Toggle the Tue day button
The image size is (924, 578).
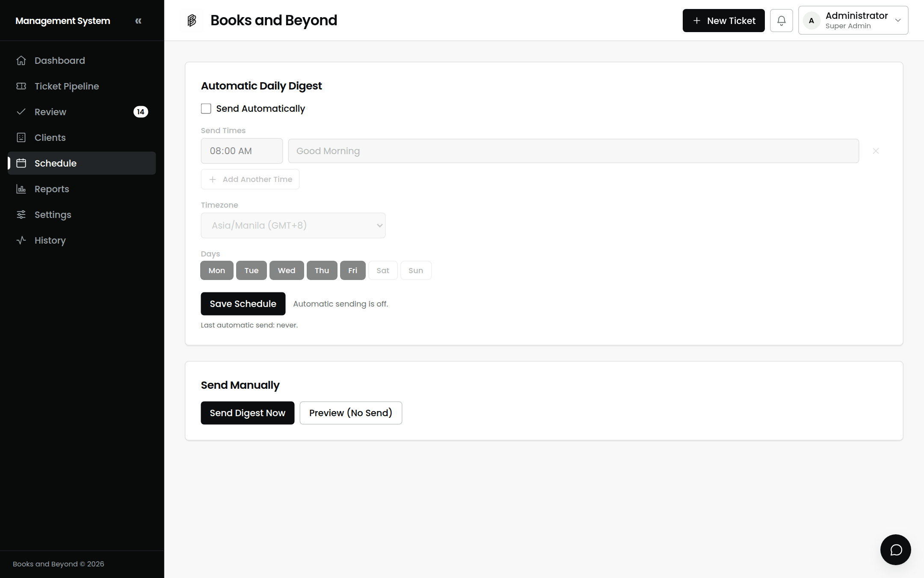[252, 271]
